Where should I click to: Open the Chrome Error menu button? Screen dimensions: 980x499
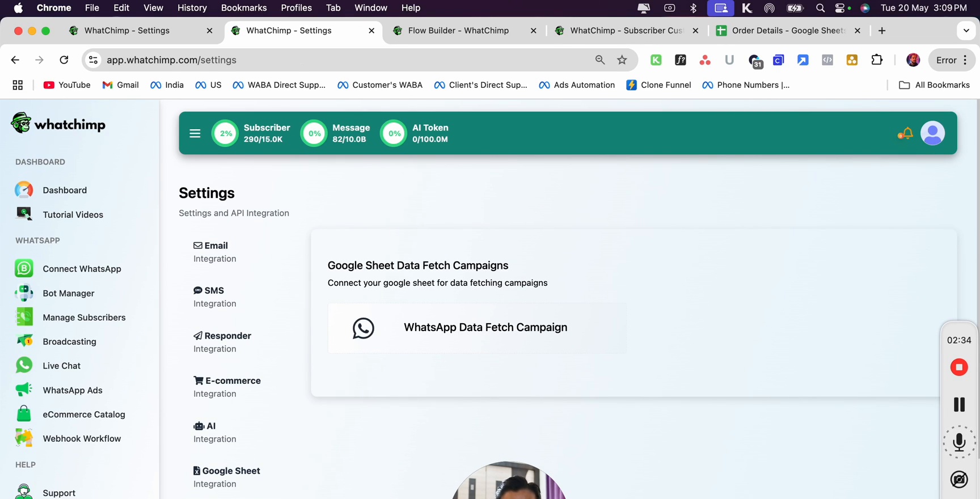tap(952, 60)
